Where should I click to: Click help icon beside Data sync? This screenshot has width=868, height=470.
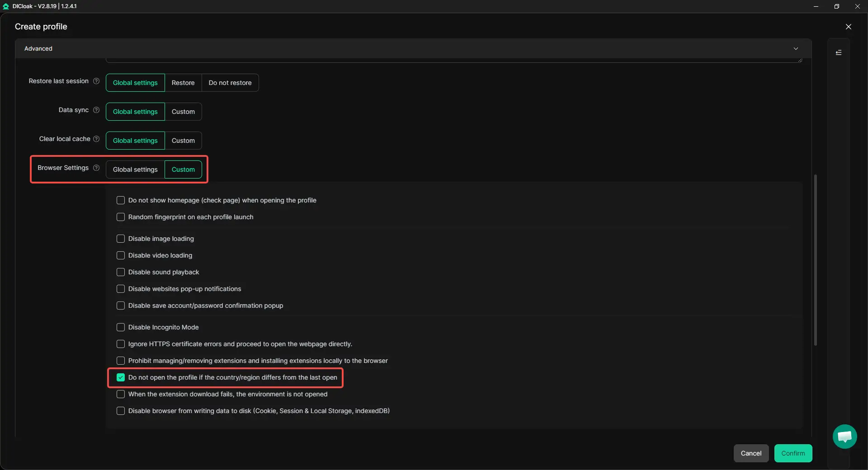point(96,110)
